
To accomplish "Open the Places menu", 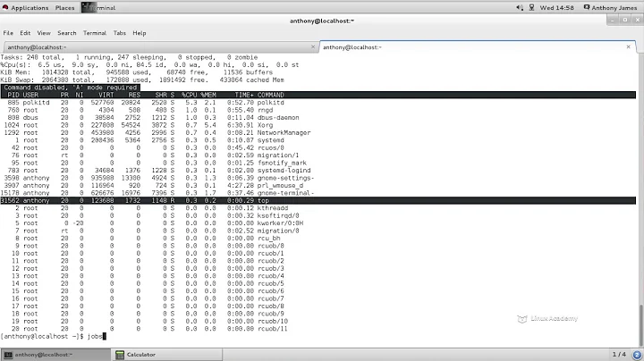I will click(x=65, y=7).
